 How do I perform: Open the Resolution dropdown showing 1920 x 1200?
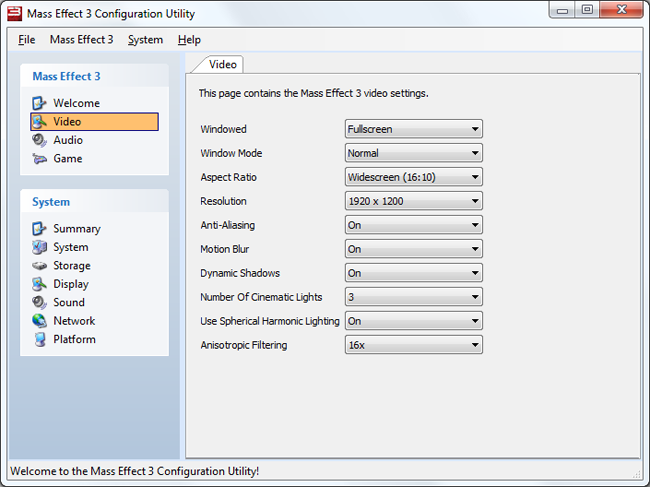click(x=413, y=201)
